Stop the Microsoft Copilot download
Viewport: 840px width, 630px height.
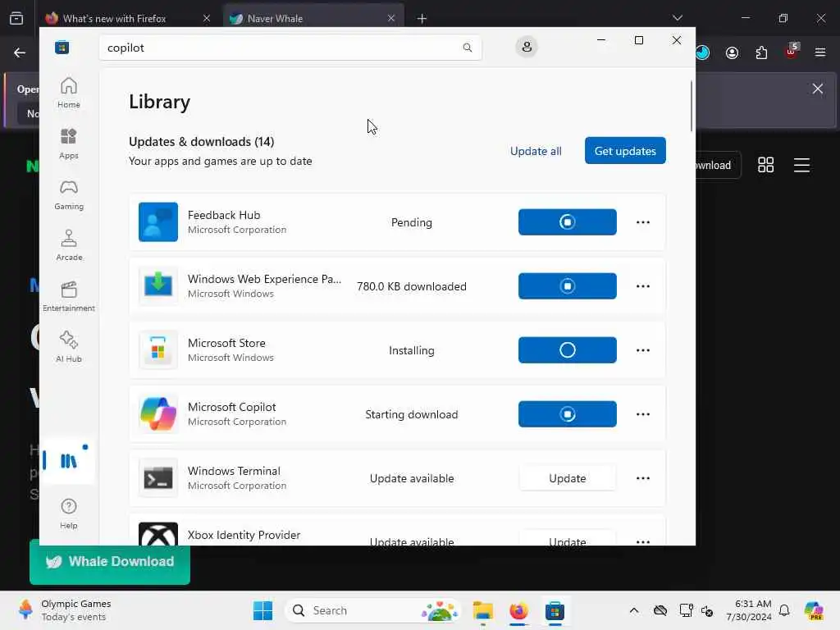tap(568, 414)
